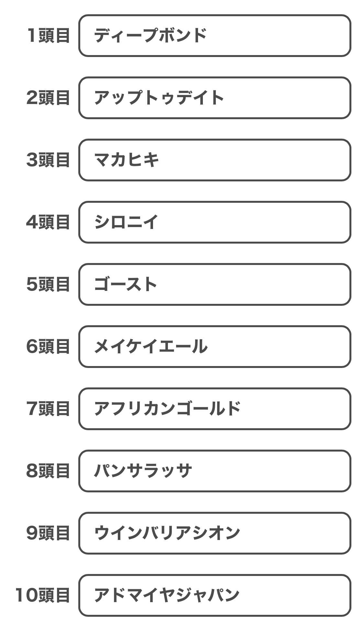Click the 4頭目 row label
The image size is (364, 643).
[48, 222]
